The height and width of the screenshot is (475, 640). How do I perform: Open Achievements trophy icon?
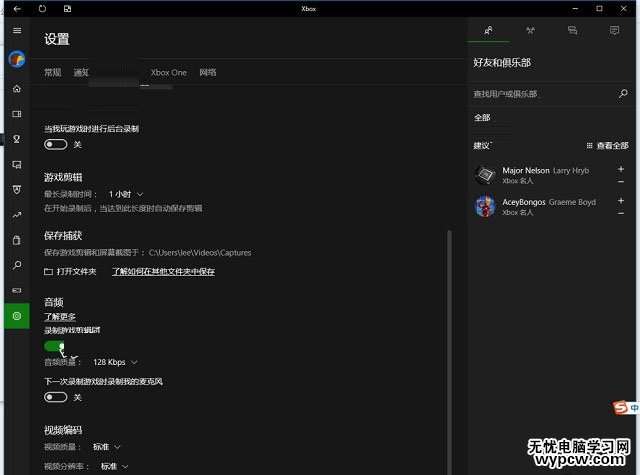pos(17,139)
